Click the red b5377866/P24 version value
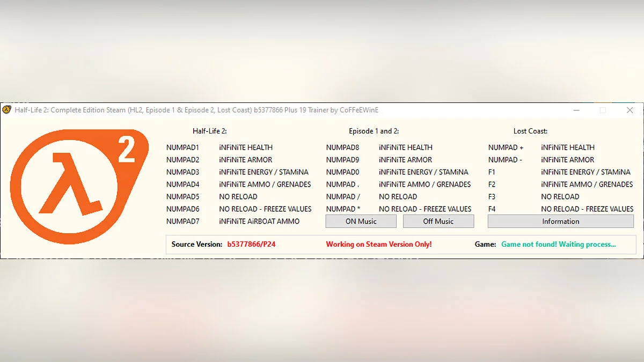The image size is (644, 362). 252,245
